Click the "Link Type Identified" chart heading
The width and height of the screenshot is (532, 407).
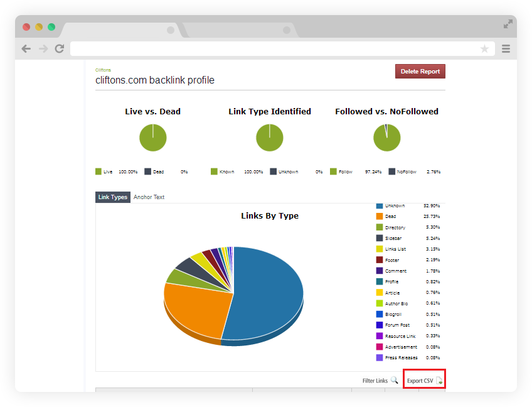coord(270,111)
